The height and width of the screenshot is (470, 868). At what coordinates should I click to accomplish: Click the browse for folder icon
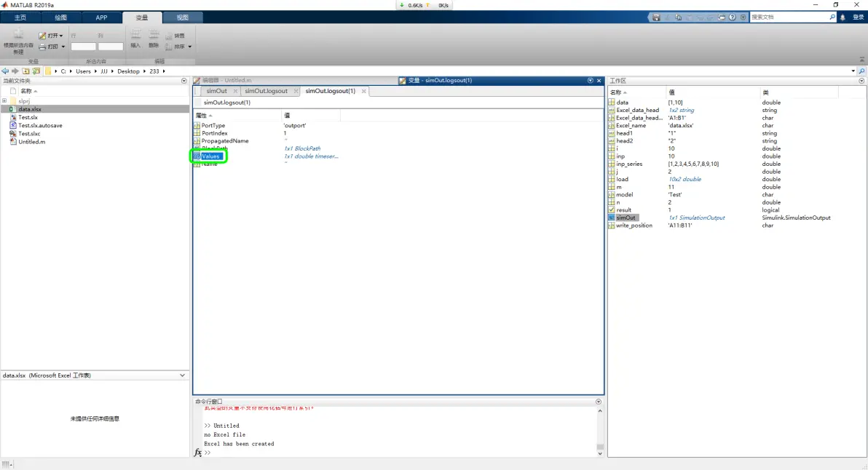[36, 71]
